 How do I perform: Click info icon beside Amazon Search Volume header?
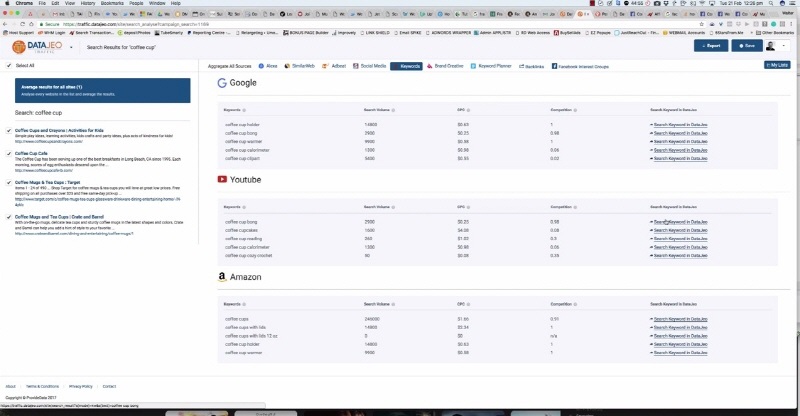(393, 304)
